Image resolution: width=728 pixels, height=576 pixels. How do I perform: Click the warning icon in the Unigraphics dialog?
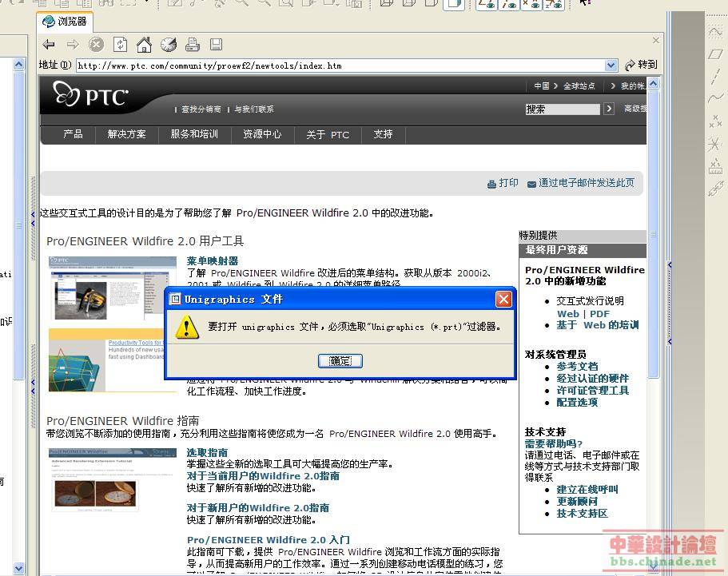187,328
